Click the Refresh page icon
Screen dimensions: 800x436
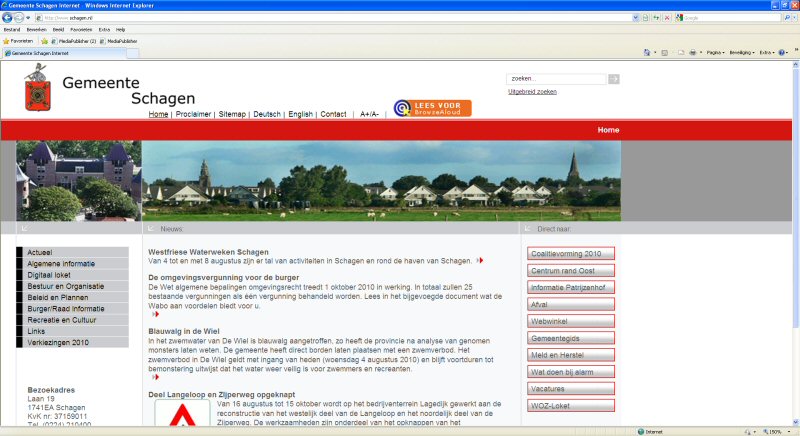[654, 18]
